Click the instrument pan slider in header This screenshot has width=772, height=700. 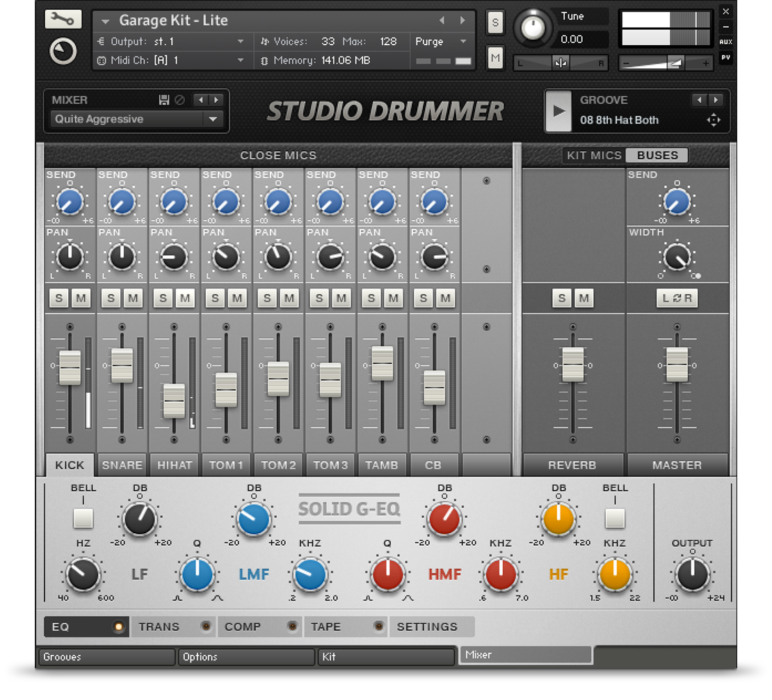click(x=561, y=63)
